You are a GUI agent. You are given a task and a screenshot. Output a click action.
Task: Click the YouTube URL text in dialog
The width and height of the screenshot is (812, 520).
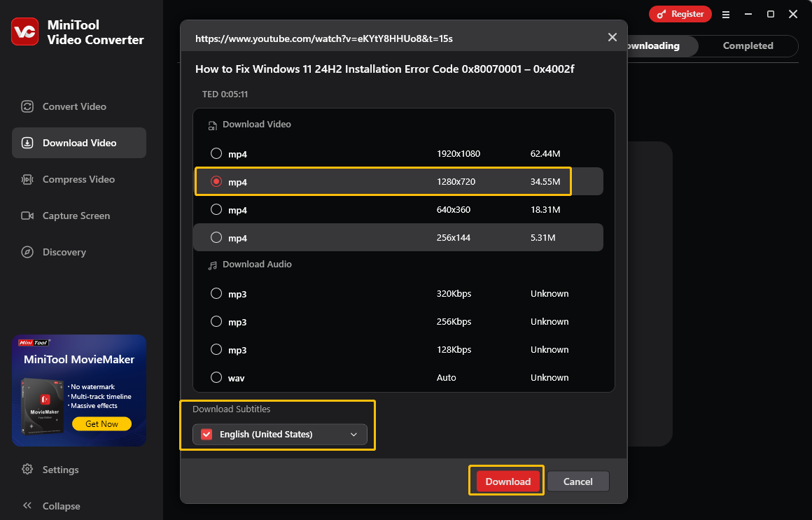pyautogui.click(x=323, y=39)
